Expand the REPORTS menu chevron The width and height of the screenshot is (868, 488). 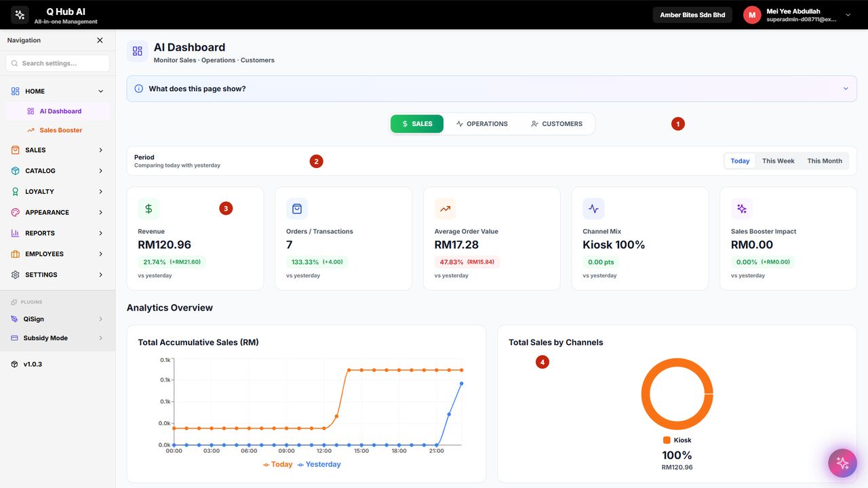(x=101, y=233)
